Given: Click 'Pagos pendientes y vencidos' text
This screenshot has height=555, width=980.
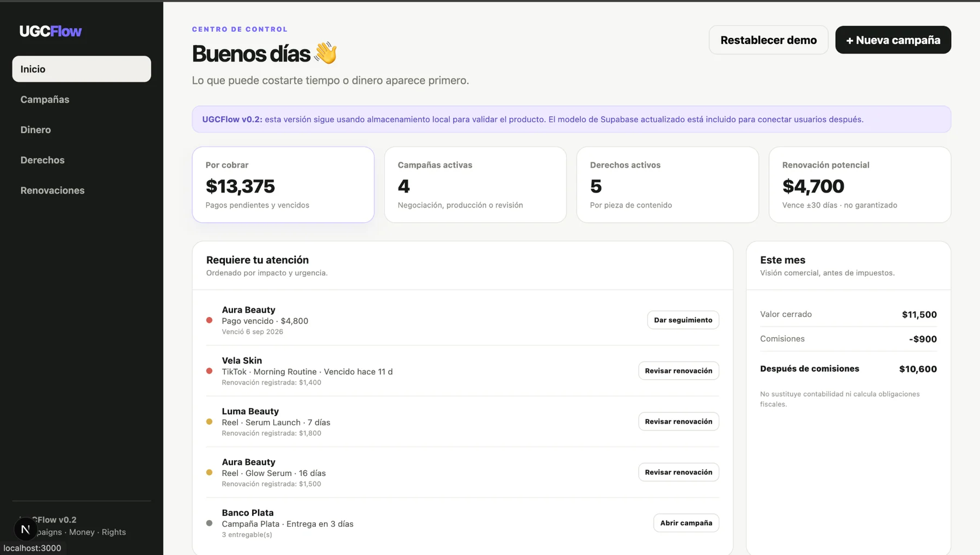Looking at the screenshot, I should pos(257,205).
